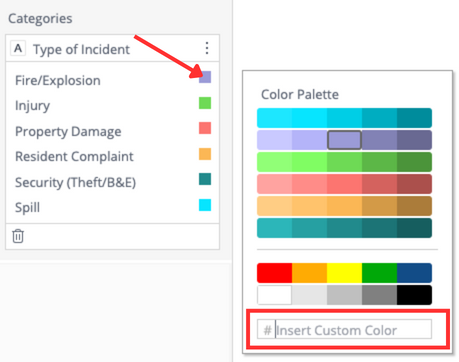Click the text-type 'A' icon beside Type of Incident
459x362 pixels.
click(18, 48)
